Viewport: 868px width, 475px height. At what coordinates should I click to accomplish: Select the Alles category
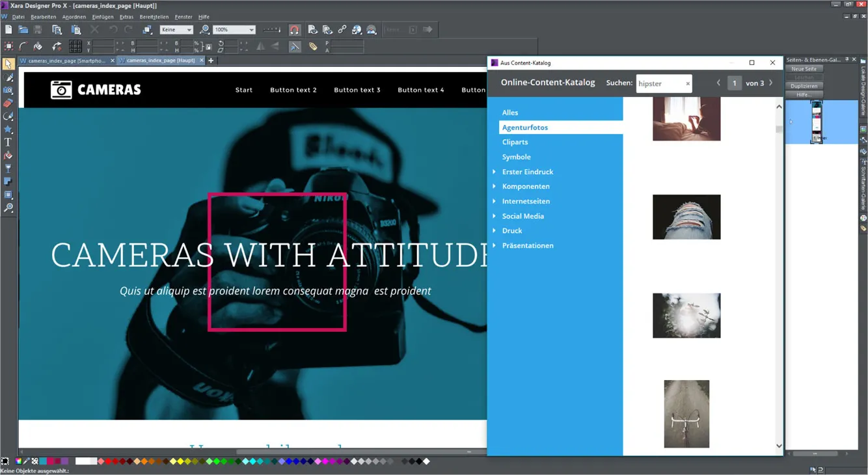tap(510, 113)
